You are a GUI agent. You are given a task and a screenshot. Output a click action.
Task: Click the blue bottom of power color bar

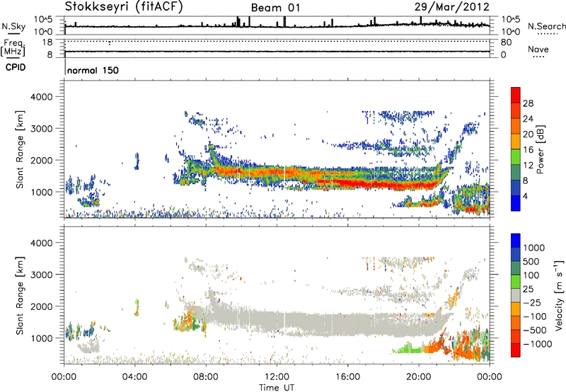tap(516, 203)
